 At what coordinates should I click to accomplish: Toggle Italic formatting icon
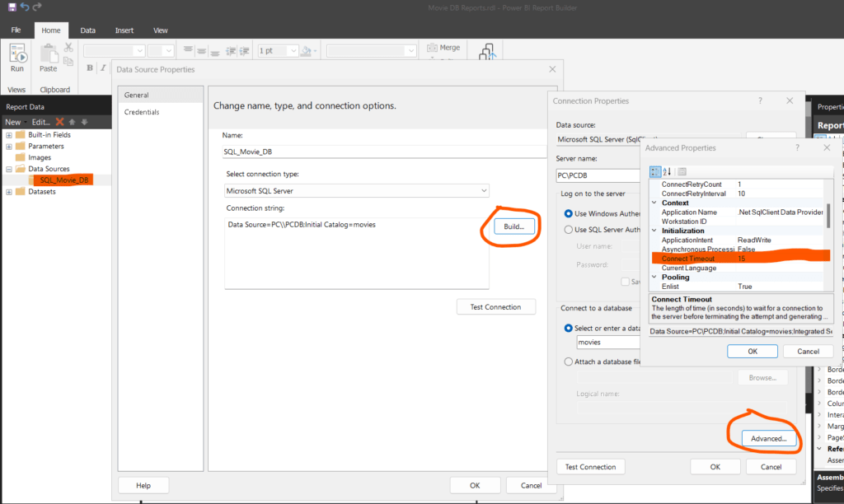(x=103, y=68)
